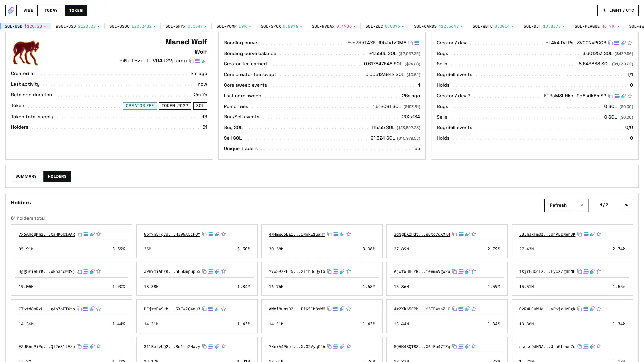
Task: Go to previous holders page
Action: click(x=582, y=205)
